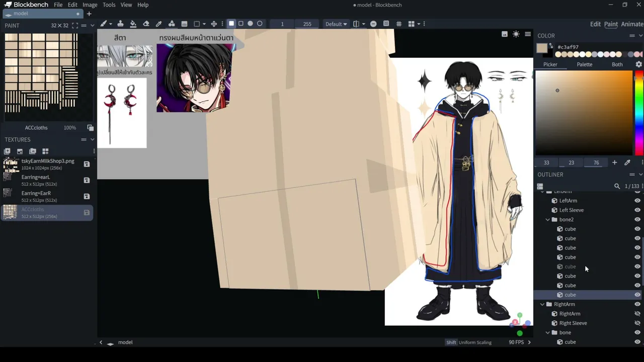Image resolution: width=644 pixels, height=362 pixels.
Task: Toggle visibility of Left Sleeve
Action: 637,210
